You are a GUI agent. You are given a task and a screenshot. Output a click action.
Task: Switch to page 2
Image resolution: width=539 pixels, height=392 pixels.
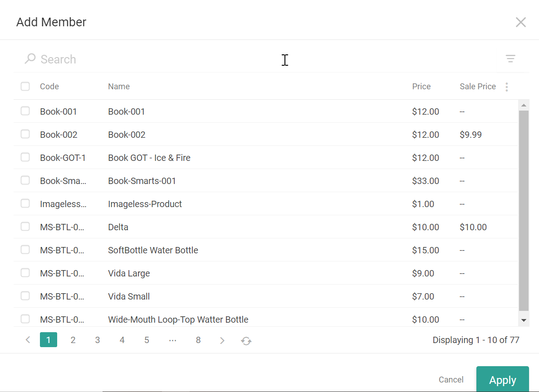pyautogui.click(x=73, y=340)
